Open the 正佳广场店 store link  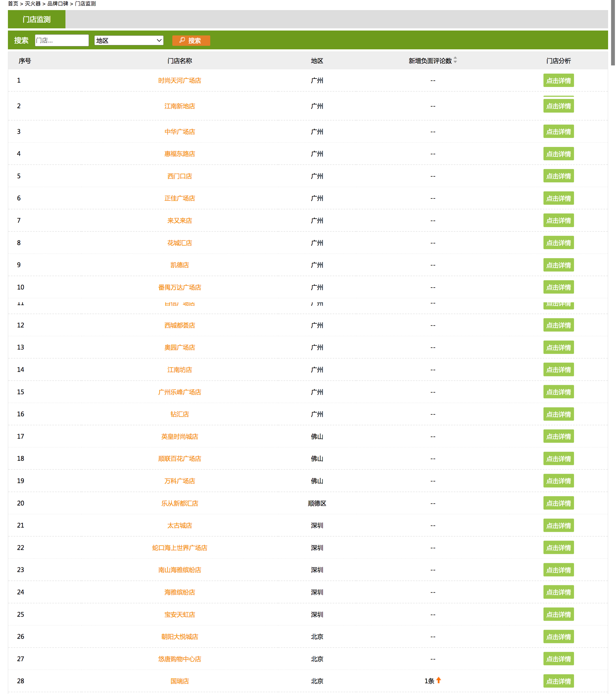(x=179, y=198)
